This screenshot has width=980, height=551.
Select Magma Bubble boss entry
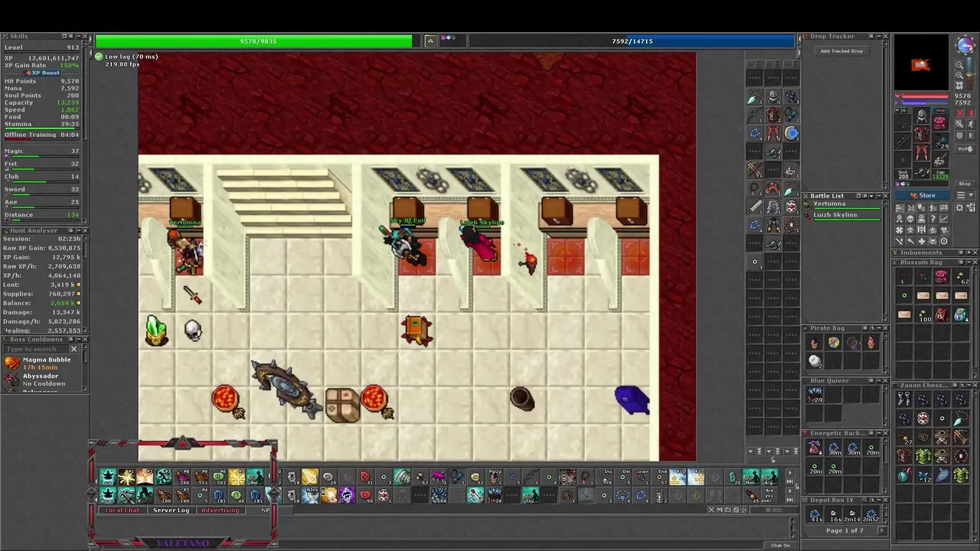point(42,363)
